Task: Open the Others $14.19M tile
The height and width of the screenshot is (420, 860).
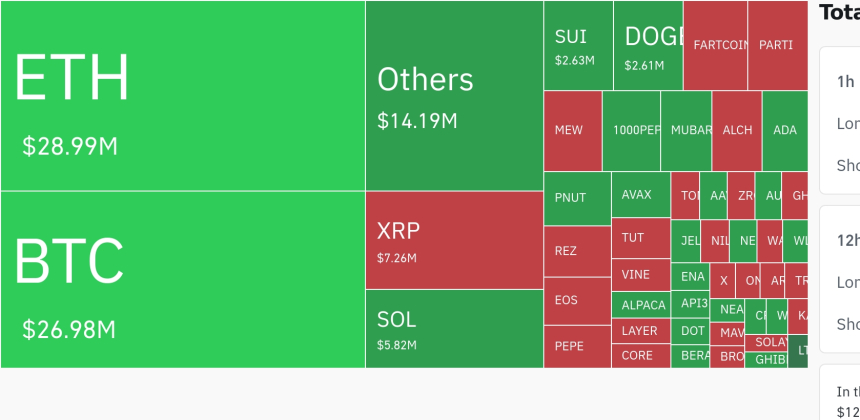Action: tap(454, 96)
